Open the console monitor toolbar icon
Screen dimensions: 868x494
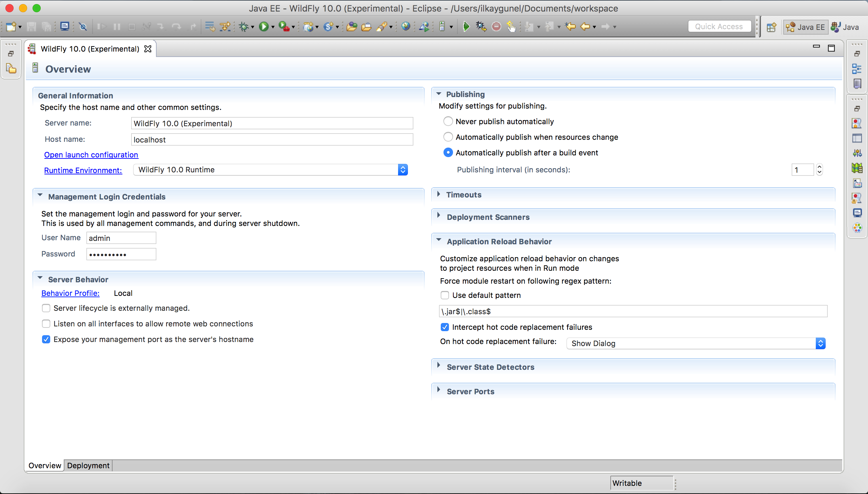point(64,26)
